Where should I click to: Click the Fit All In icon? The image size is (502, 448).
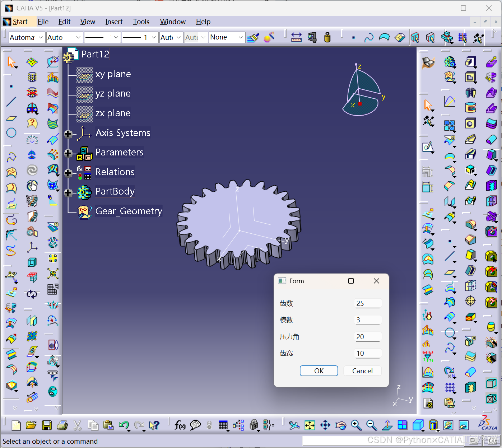(x=310, y=425)
